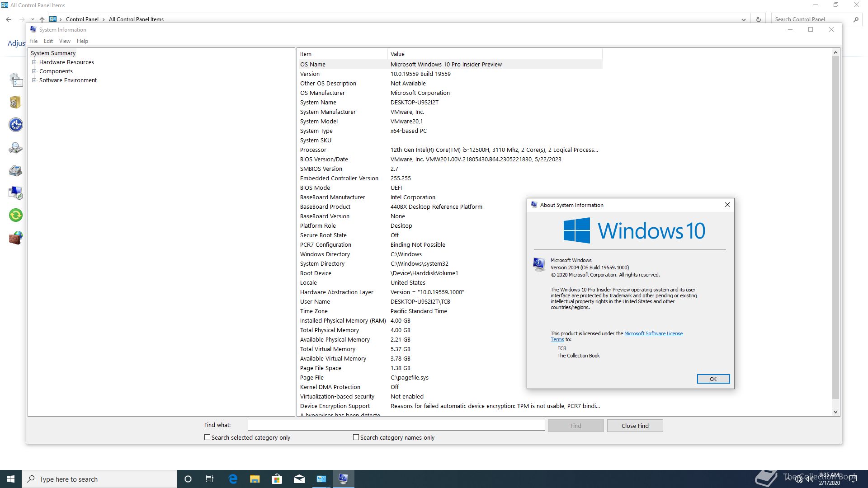The width and height of the screenshot is (868, 488).
Task: Open volume control tray icon
Action: (x=809, y=479)
